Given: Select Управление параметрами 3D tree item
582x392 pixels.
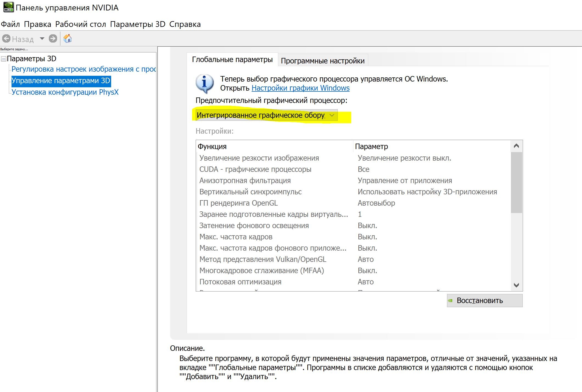Looking at the screenshot, I should pyautogui.click(x=61, y=81).
